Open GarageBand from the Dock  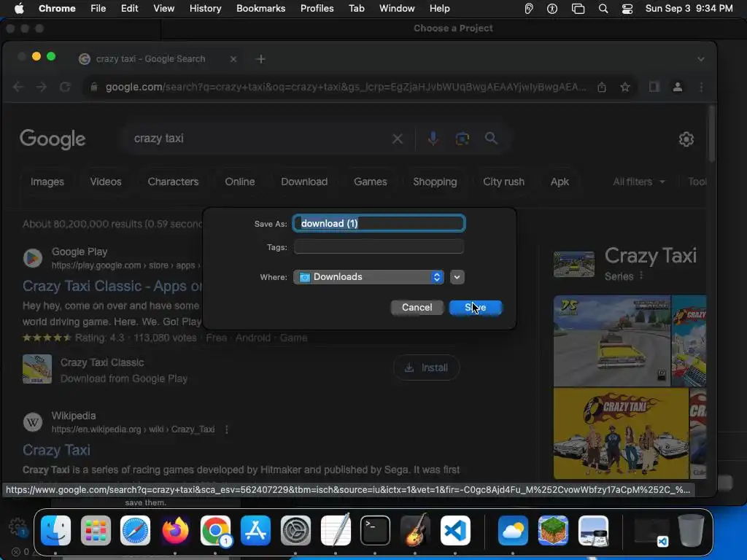tap(415, 530)
